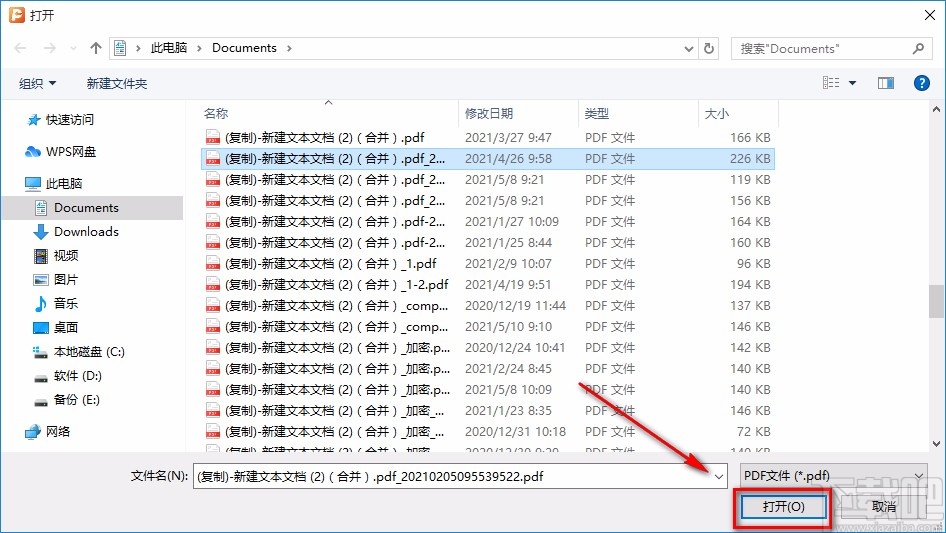Toggle the preview pane icon
The width and height of the screenshot is (946, 533).
(886, 83)
